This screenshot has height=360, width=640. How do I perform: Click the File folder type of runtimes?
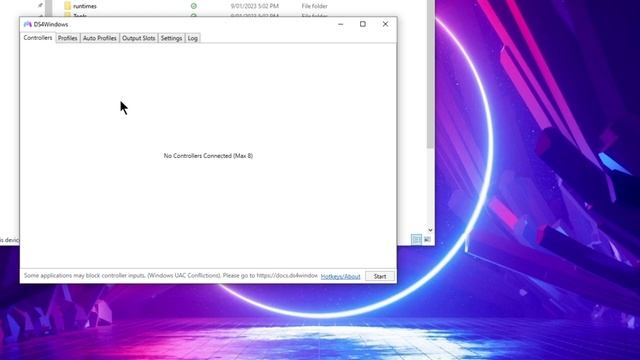click(x=314, y=6)
